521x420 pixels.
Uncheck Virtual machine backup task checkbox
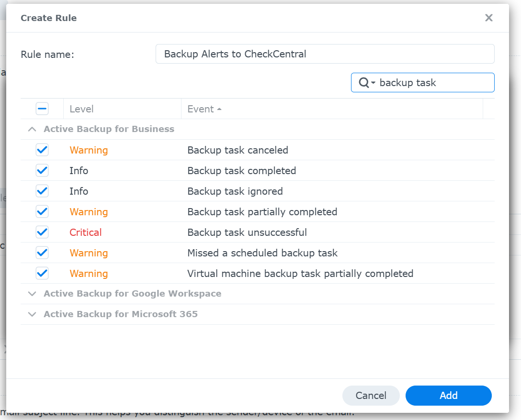coord(42,273)
